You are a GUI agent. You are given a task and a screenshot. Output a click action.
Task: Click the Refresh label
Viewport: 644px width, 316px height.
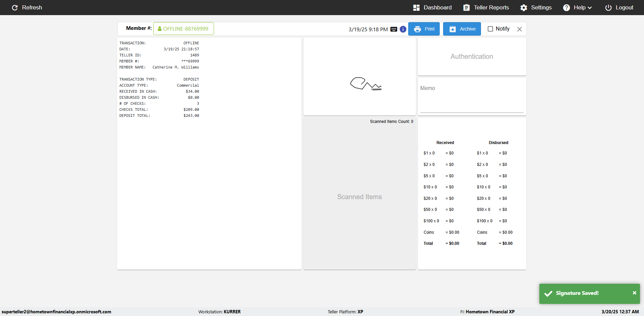click(x=32, y=7)
